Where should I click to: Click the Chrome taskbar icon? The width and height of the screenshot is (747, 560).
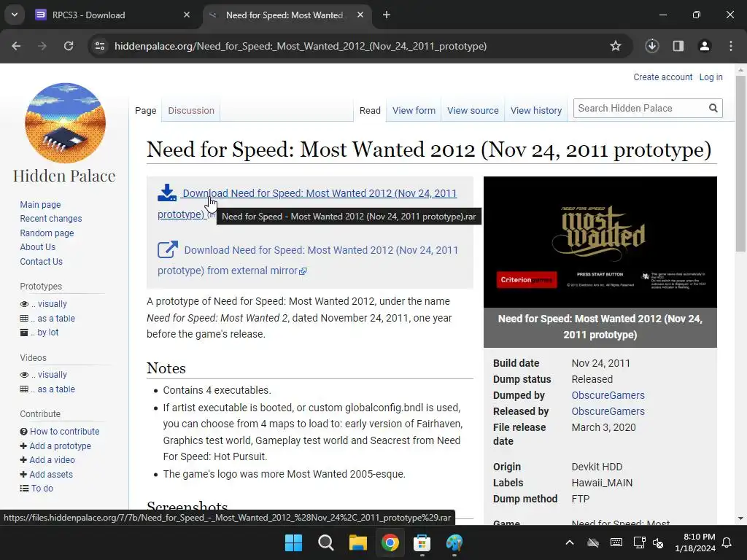(390, 542)
